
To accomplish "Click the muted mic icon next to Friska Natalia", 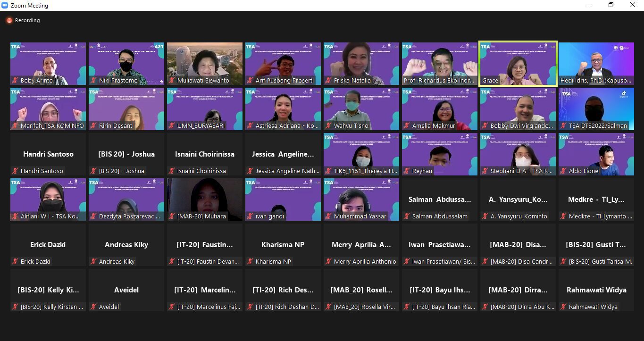I will [328, 81].
